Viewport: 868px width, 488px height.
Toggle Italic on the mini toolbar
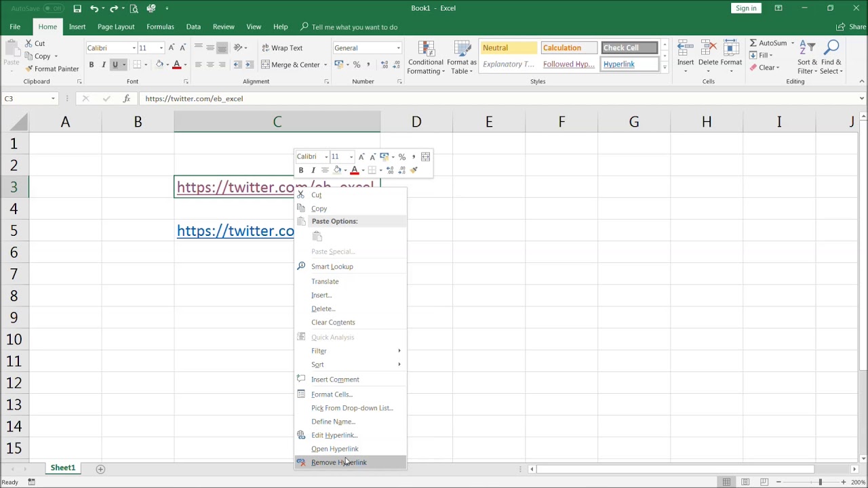click(313, 170)
